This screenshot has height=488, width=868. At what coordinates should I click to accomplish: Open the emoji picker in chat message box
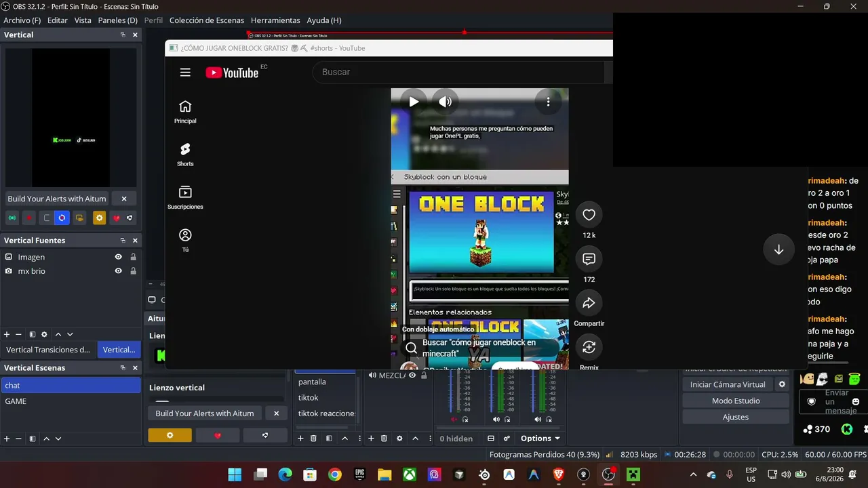(x=856, y=402)
